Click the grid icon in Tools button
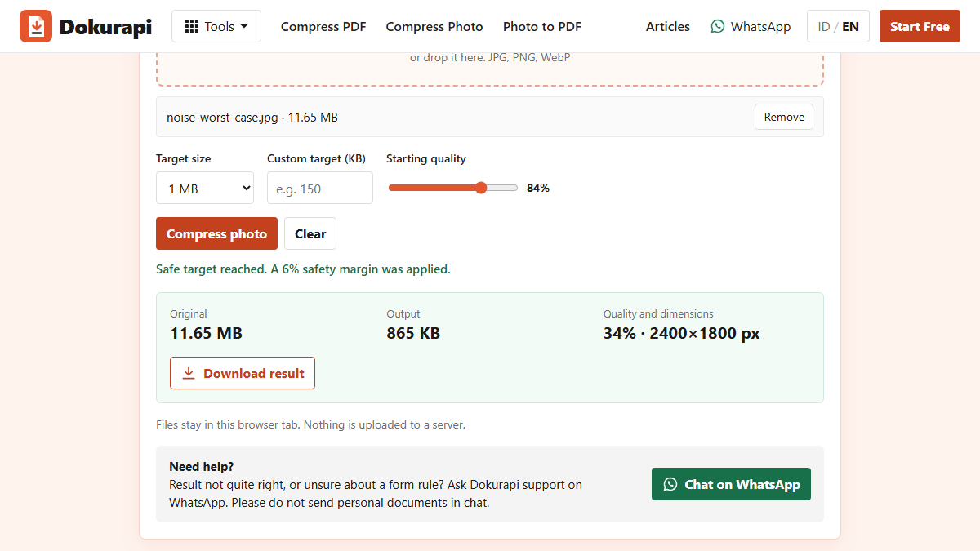Viewport: 980px width, 551px height. (192, 26)
